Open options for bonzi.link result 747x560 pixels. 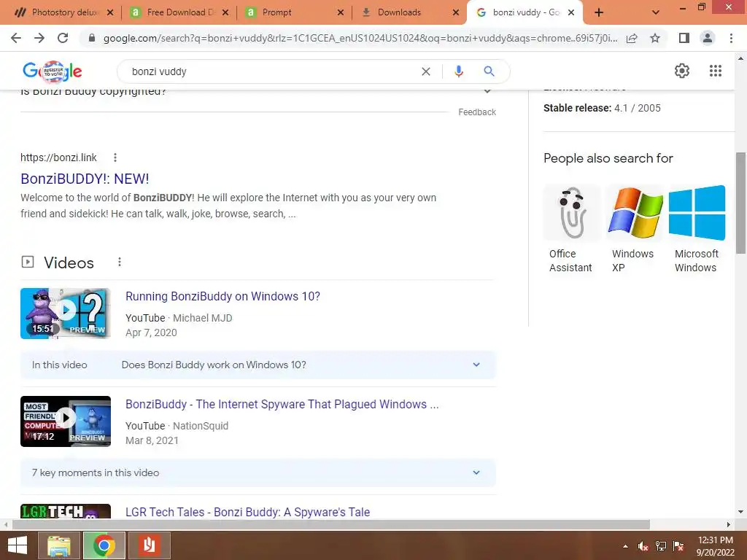(x=115, y=157)
